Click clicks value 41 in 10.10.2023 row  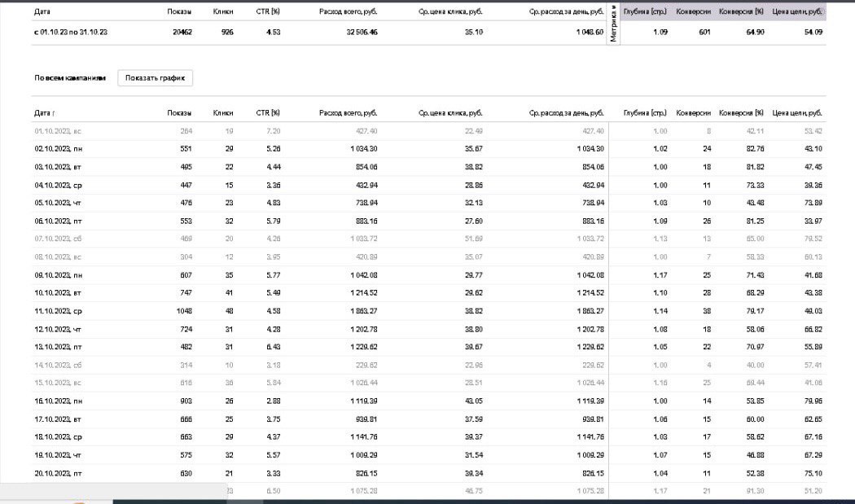229,293
